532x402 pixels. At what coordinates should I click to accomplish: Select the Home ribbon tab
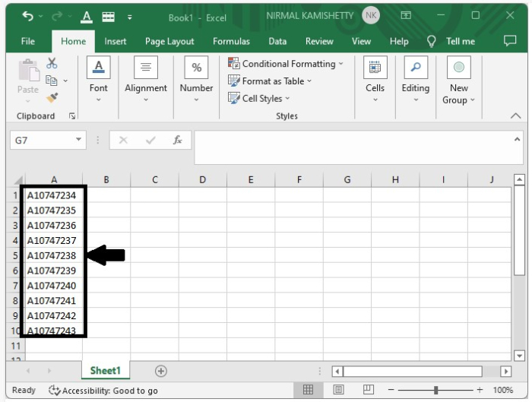click(x=73, y=41)
